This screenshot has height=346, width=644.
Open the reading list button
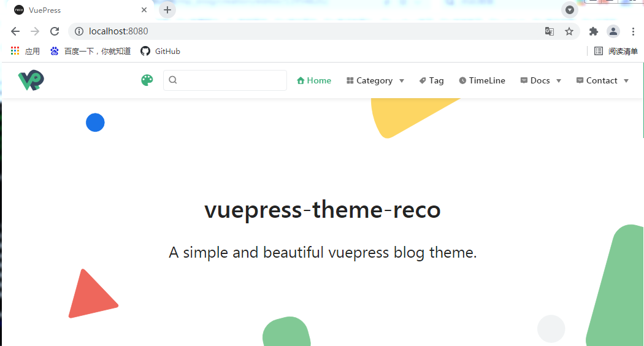616,51
